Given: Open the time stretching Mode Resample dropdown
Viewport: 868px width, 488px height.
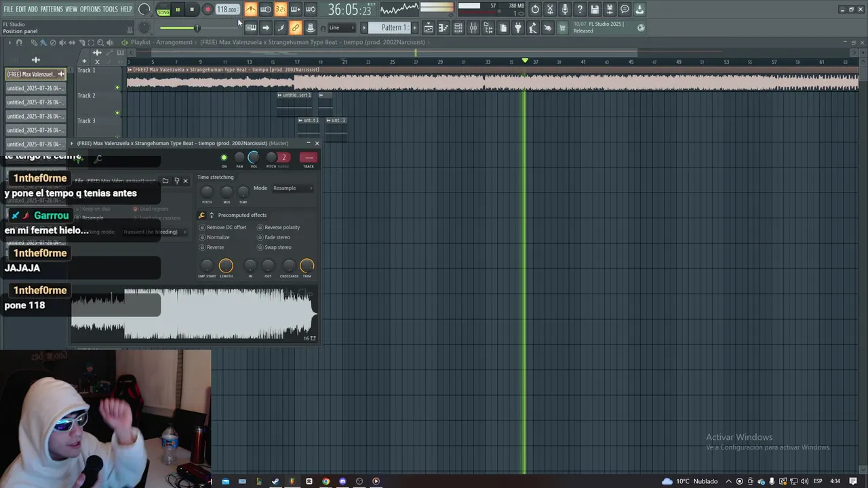Looking at the screenshot, I should point(293,188).
